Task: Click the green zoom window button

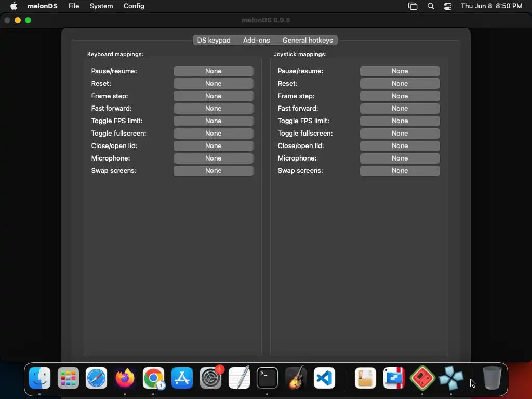Action: coord(28,20)
